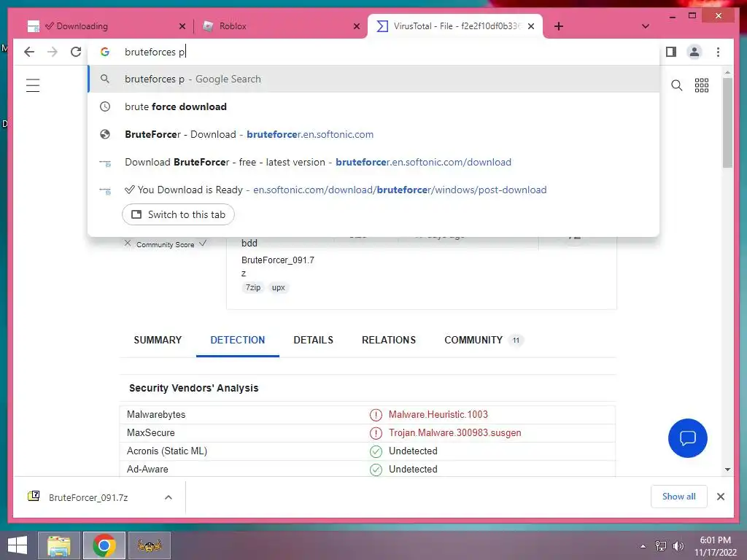Image resolution: width=747 pixels, height=560 pixels.
Task: Click the browser forward arrow
Action: (53, 52)
